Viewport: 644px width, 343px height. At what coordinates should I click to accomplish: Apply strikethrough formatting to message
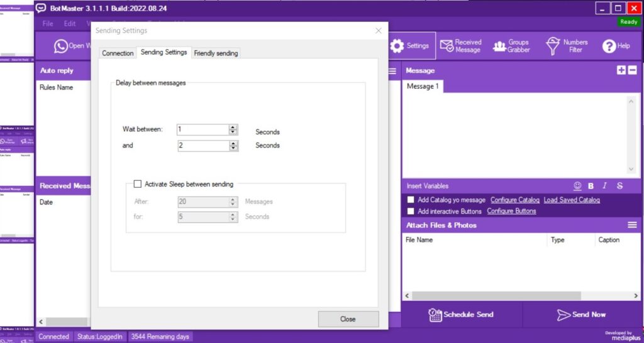click(619, 186)
